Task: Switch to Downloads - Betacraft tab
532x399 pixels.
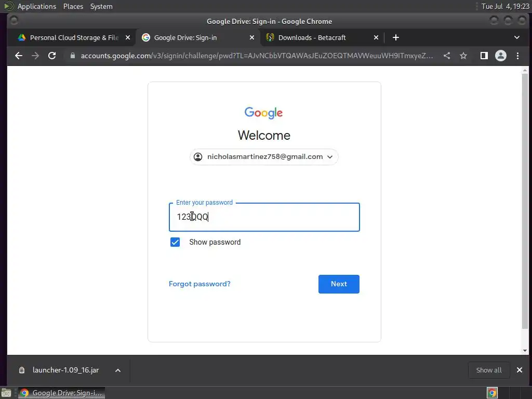Action: (322, 37)
